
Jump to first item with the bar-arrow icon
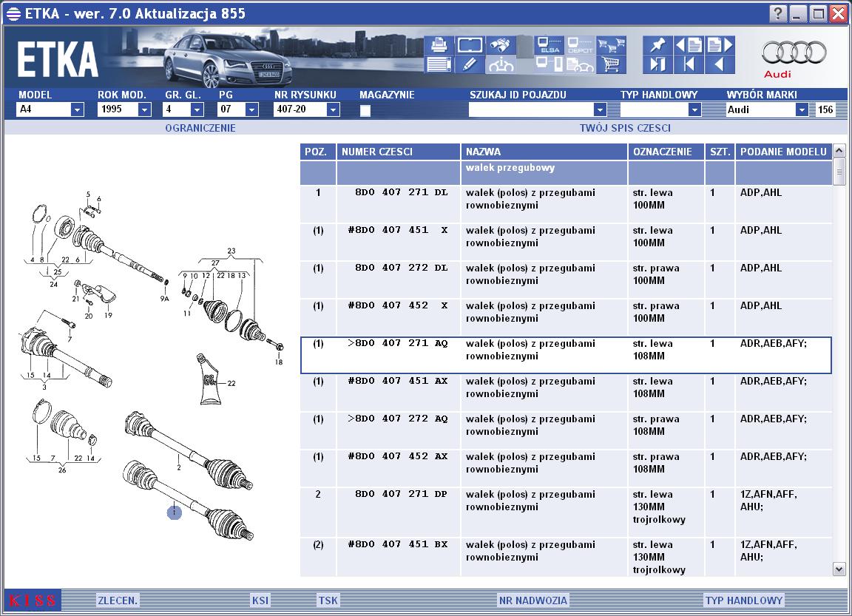coord(689,64)
